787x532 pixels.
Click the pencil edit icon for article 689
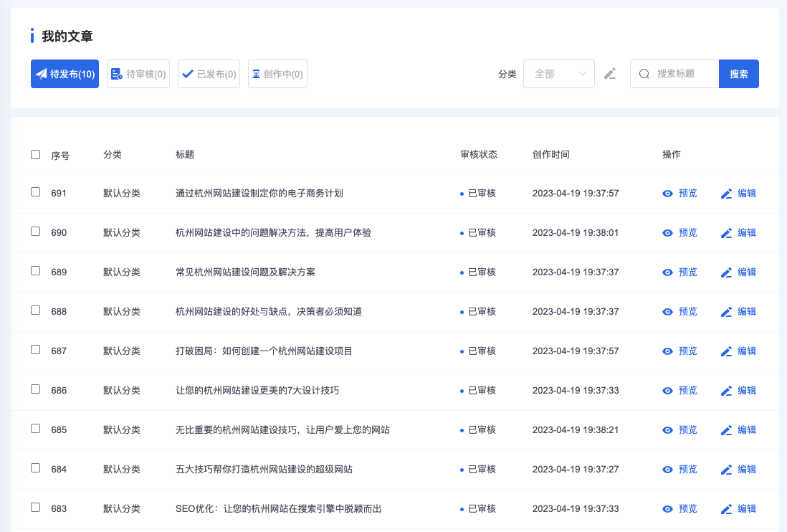click(x=726, y=272)
